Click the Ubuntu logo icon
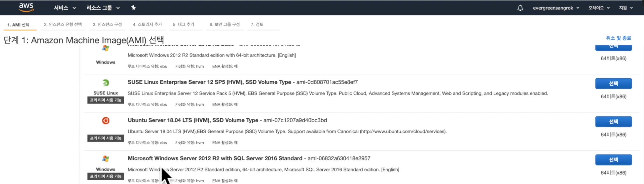This screenshot has width=644, height=184. [106, 121]
